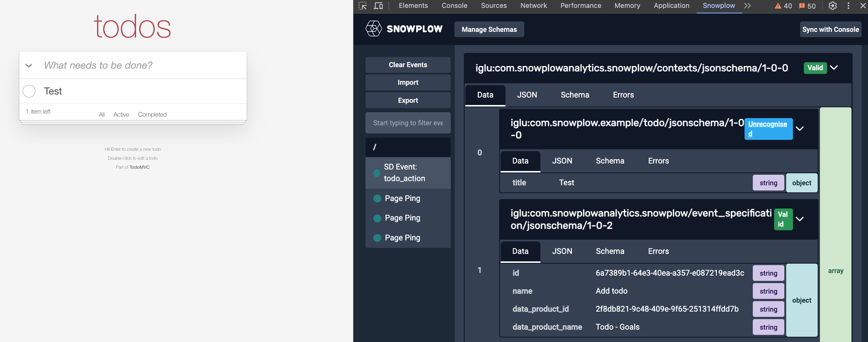Open DevTools settings gear
This screenshot has width=868, height=342.
click(833, 6)
